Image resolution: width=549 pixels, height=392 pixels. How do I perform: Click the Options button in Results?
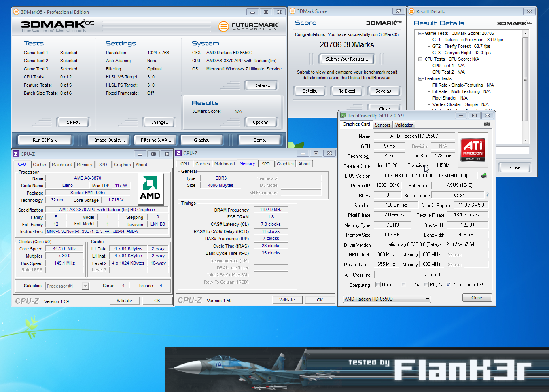tap(262, 122)
